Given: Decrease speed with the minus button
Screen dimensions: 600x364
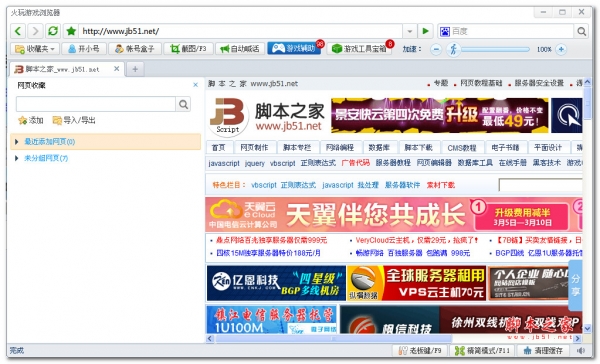Looking at the screenshot, I should point(436,49).
